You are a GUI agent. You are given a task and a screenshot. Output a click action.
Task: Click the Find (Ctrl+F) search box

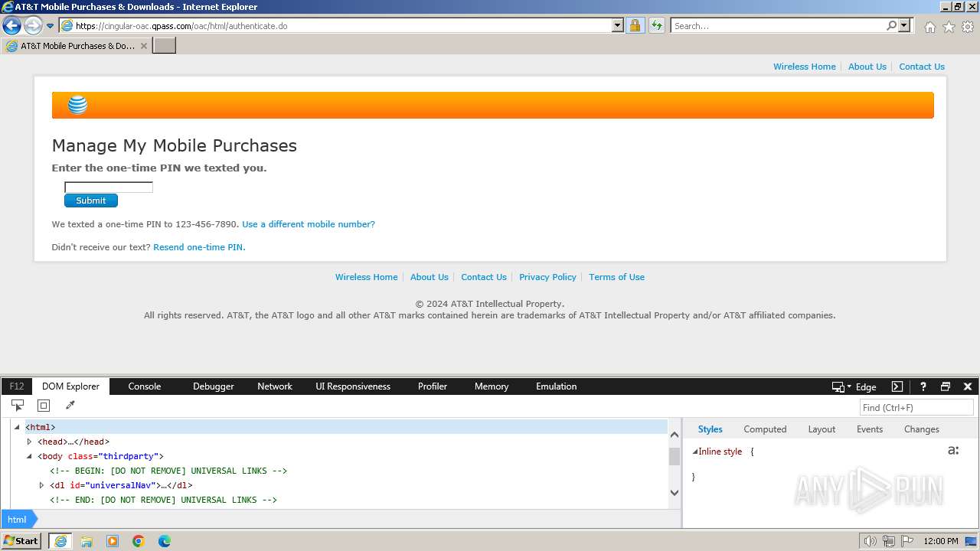tap(916, 408)
